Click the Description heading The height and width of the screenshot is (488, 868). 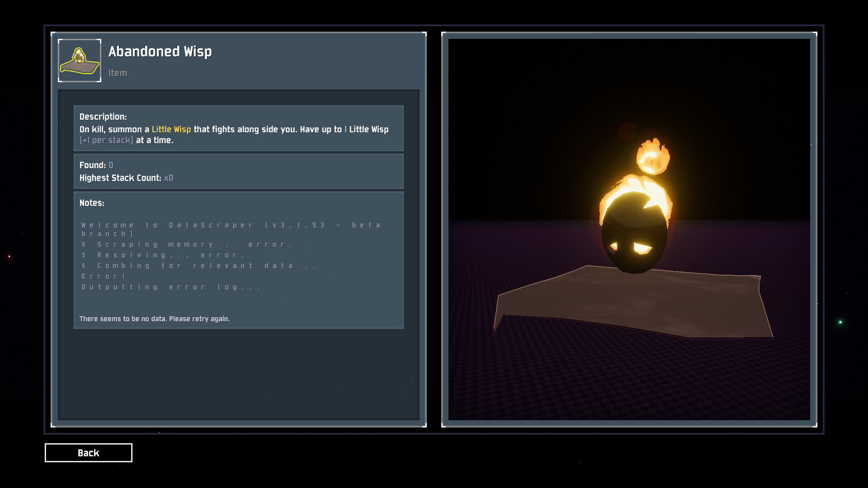tap(103, 117)
